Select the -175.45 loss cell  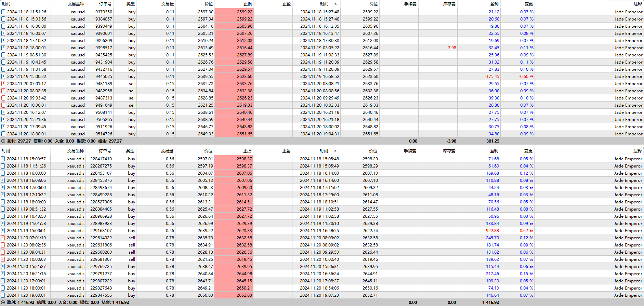click(492, 77)
